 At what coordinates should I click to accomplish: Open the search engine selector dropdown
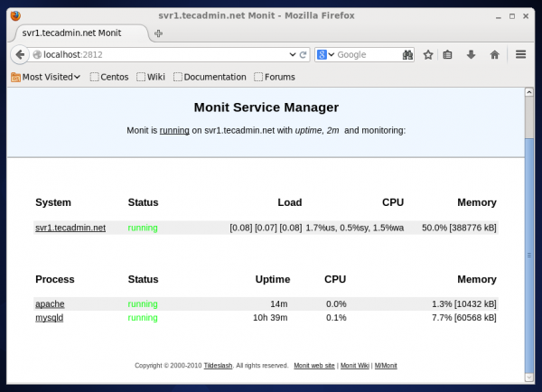click(325, 54)
